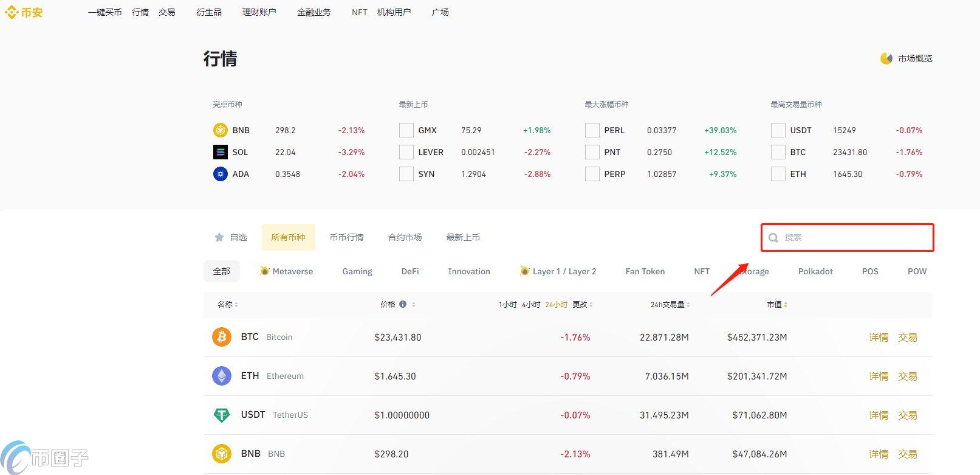Filter coins by the Polkadot category
The image size is (980, 475).
[815, 271]
